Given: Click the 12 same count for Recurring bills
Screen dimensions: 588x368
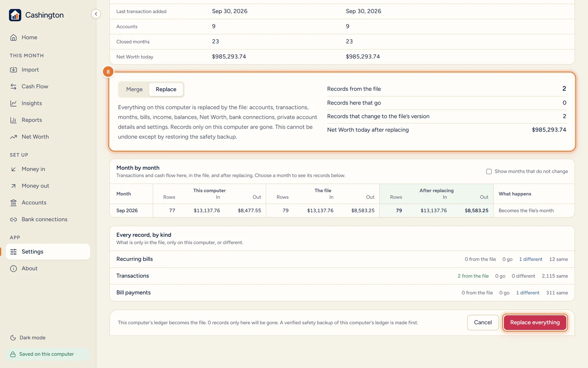Looking at the screenshot, I should click(558, 260).
